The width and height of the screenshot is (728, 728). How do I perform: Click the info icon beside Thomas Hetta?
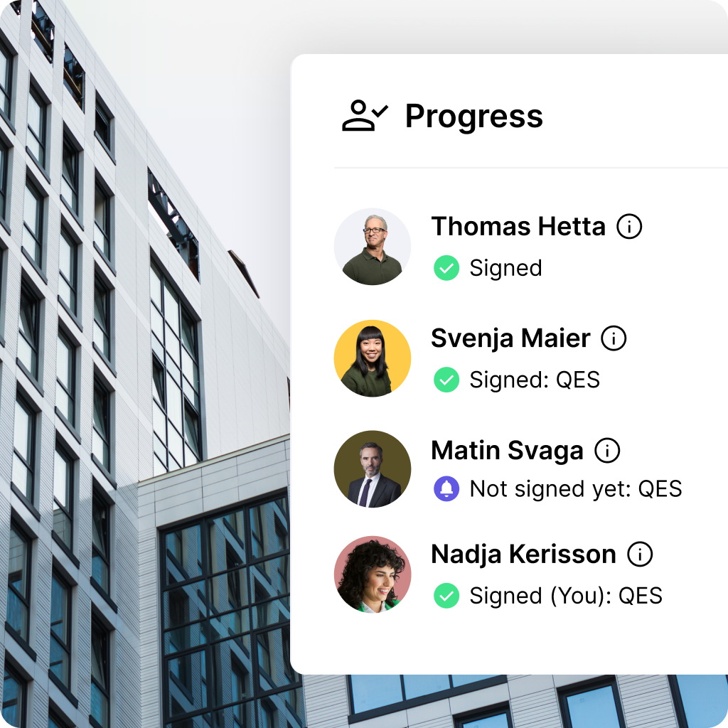(x=629, y=227)
